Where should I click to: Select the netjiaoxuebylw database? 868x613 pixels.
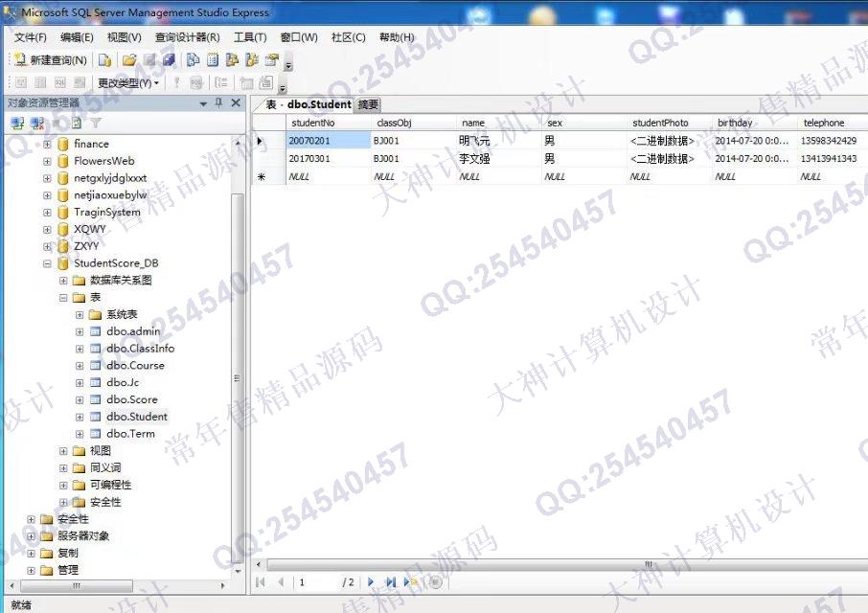(110, 194)
